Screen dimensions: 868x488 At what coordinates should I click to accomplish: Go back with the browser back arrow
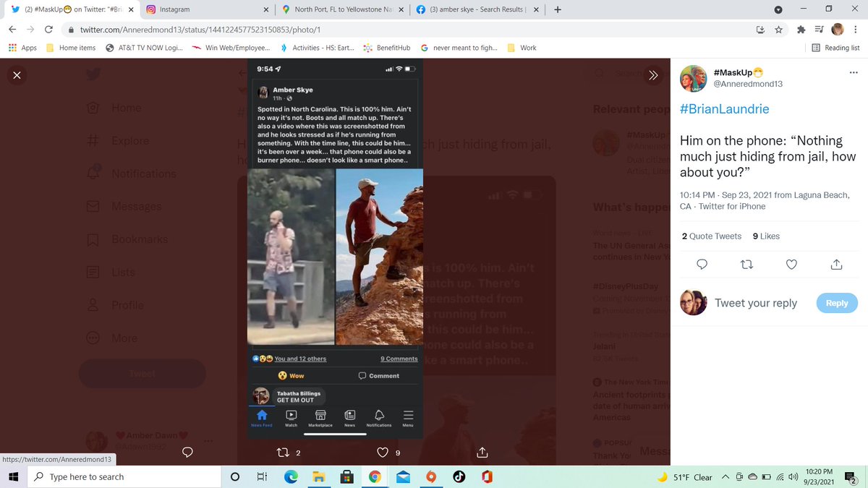(x=12, y=30)
